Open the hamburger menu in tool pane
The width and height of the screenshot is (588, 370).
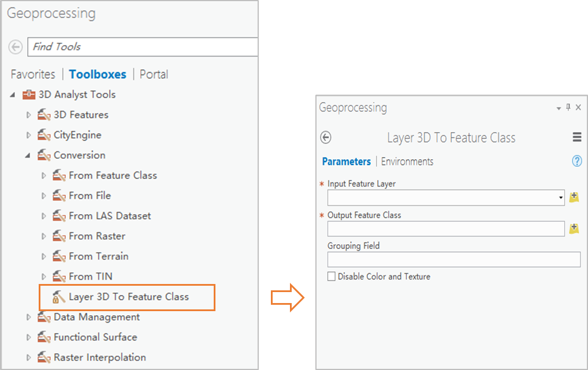click(576, 137)
